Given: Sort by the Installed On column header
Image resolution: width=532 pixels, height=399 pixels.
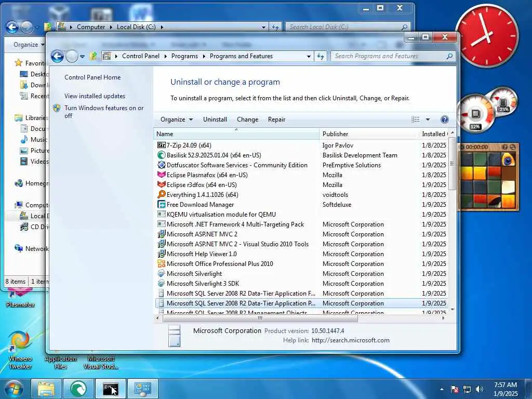Looking at the screenshot, I should coord(434,134).
